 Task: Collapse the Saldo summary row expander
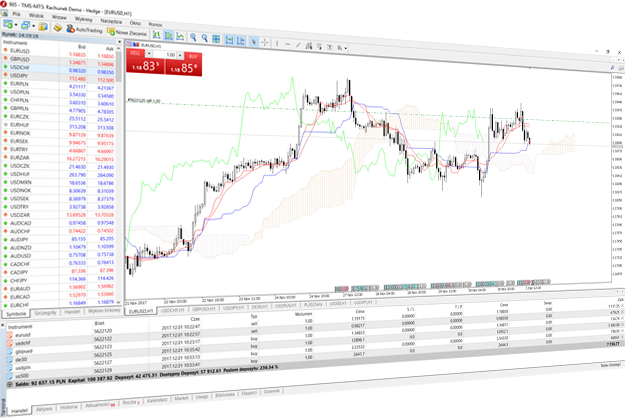10,385
